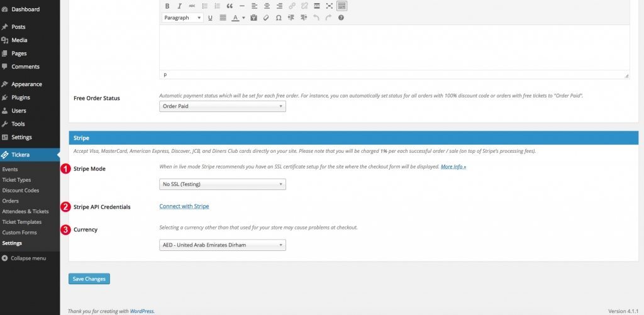Click the insert link icon
Screen dimensions: 644x315
(292, 6)
